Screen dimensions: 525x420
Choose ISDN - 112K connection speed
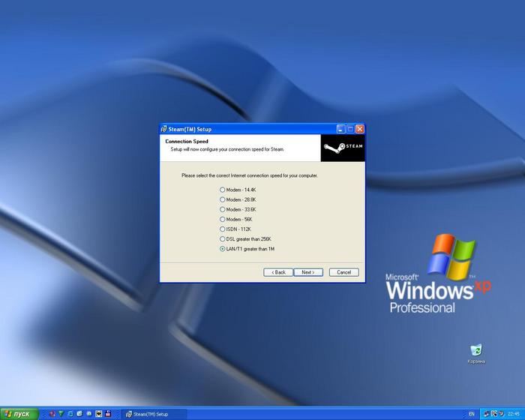(x=235, y=229)
